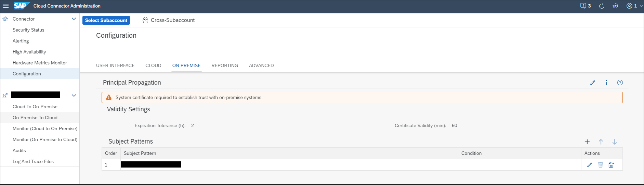The height and width of the screenshot is (185, 644).
Task: Switch to USER INTERFACE tab
Action: pos(115,65)
